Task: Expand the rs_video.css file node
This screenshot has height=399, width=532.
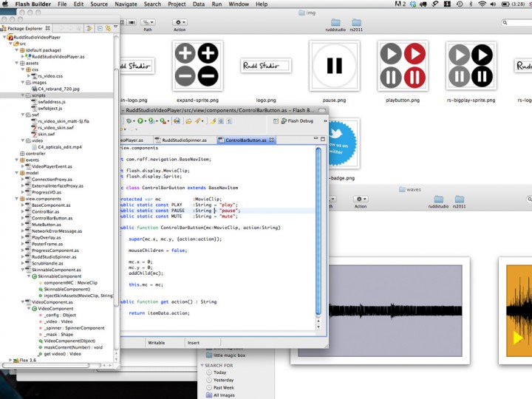Action: click(29, 75)
